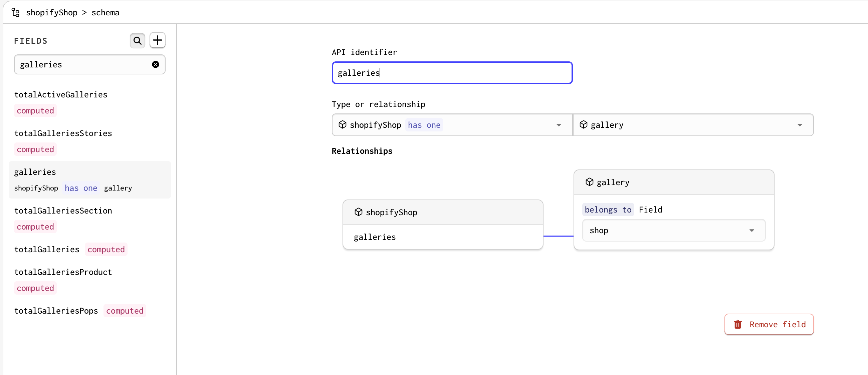Viewport: 868px width, 375px height.
Task: Select the totalGalleriesSection field
Action: (89, 219)
